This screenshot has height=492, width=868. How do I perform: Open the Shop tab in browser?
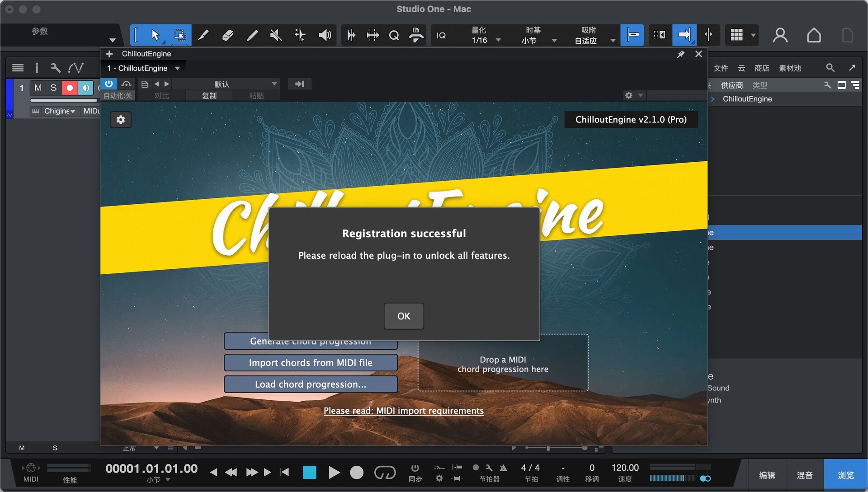(762, 68)
